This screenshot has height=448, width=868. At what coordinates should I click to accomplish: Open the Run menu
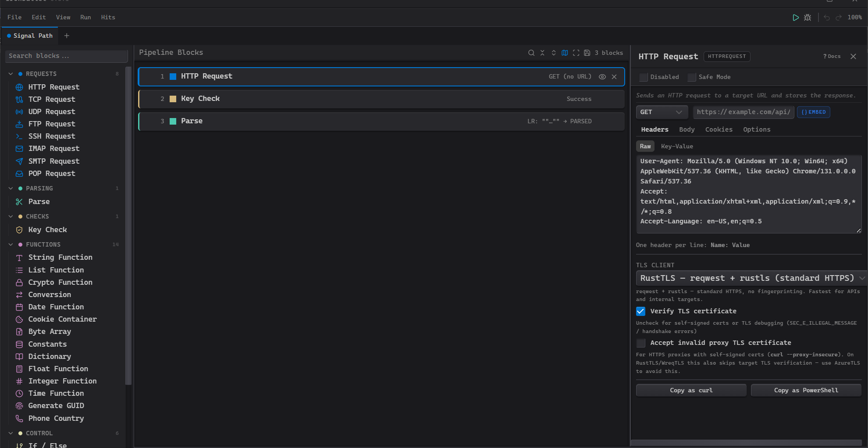tap(85, 17)
